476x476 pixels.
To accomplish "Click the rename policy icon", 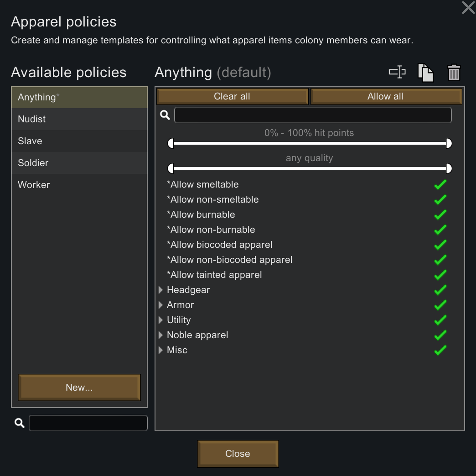I will click(397, 72).
